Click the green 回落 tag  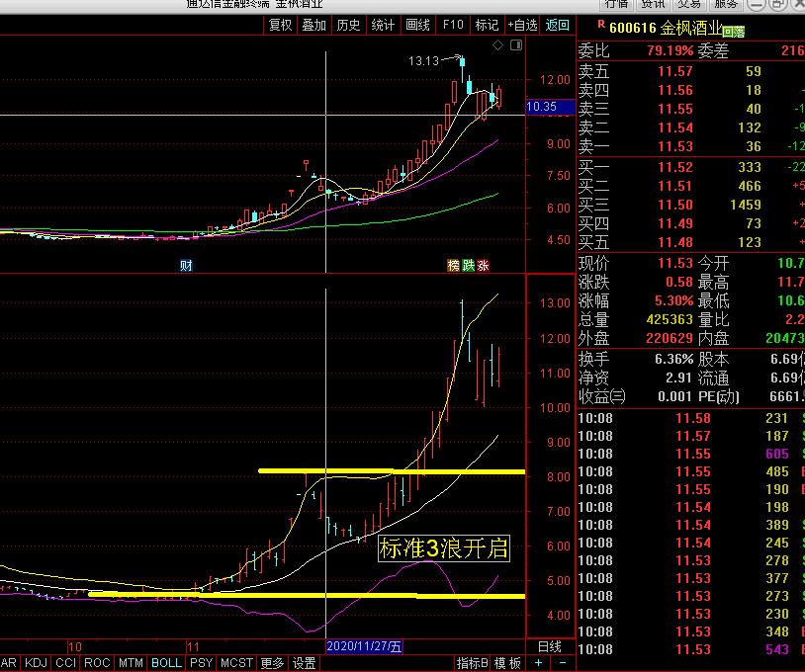pyautogui.click(x=733, y=32)
